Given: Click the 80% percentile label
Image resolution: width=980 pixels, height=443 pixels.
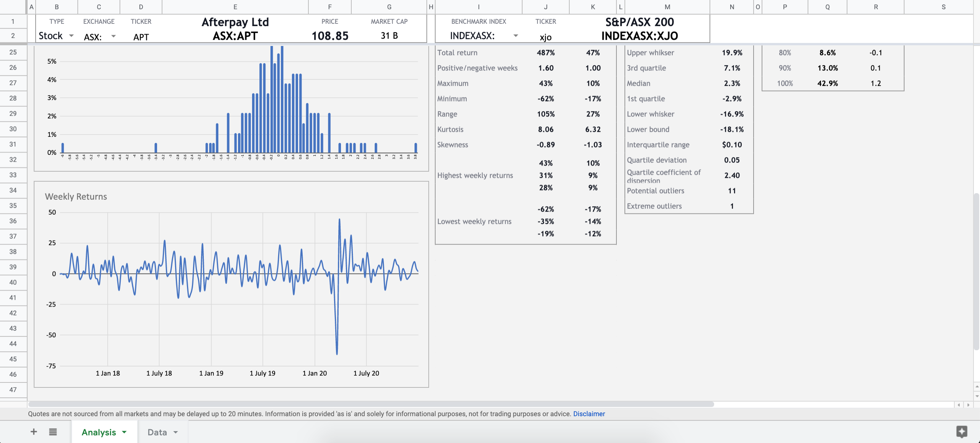Looking at the screenshot, I should pyautogui.click(x=785, y=53).
